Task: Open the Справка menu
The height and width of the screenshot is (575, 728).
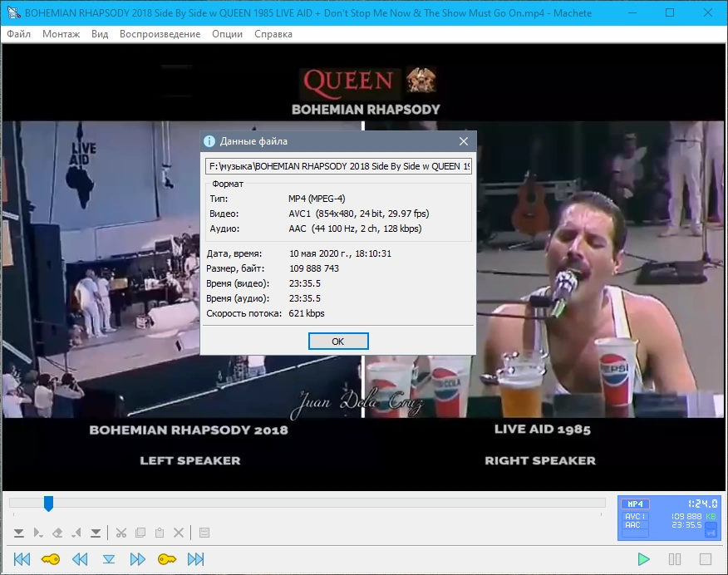Action: tap(273, 34)
